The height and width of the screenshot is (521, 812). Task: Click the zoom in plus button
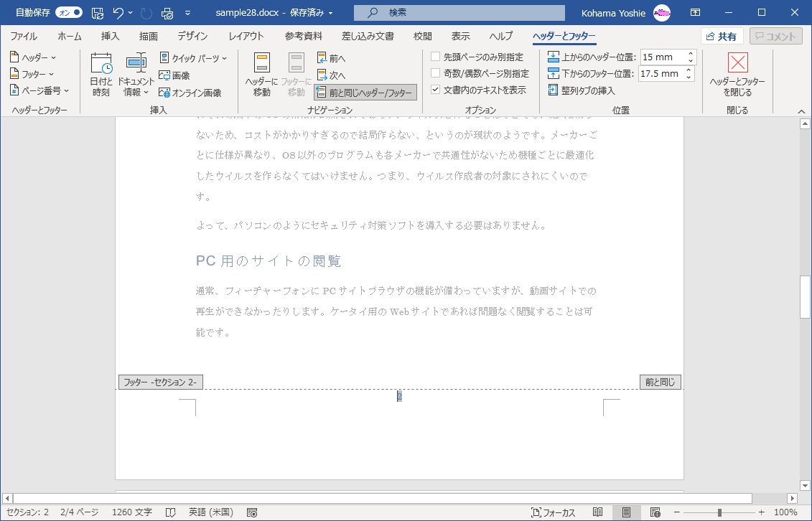point(761,512)
